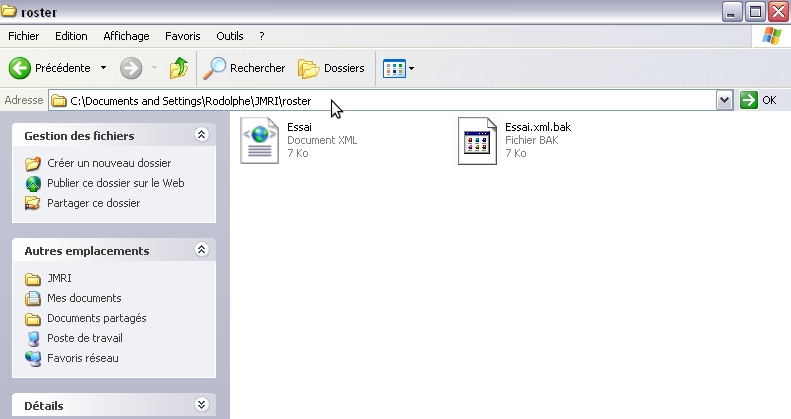Click the address bar path field

[382, 101]
